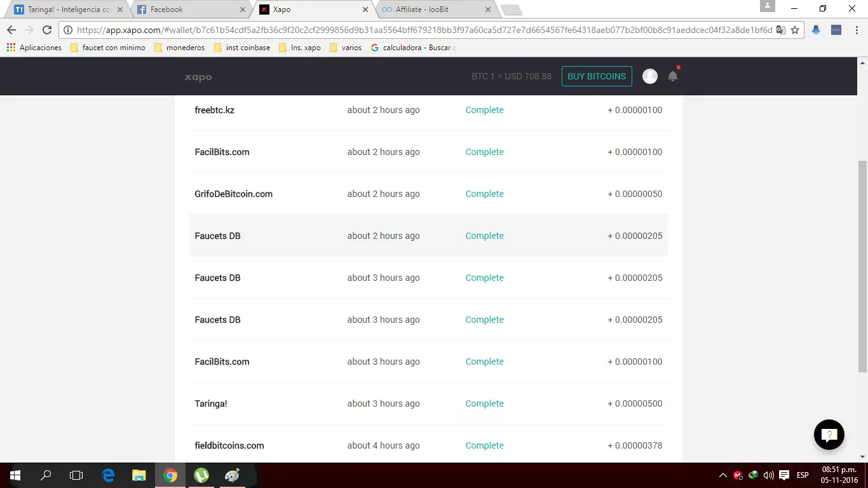Screen dimensions: 868x488
Task: Click the Complete status for GrifoDeBitcoin.com
Action: [x=484, y=194]
